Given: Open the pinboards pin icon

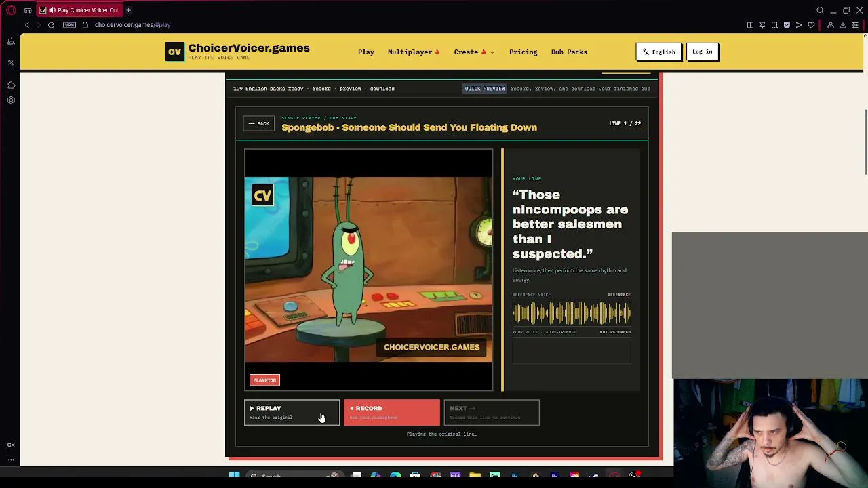Looking at the screenshot, I should [x=762, y=25].
